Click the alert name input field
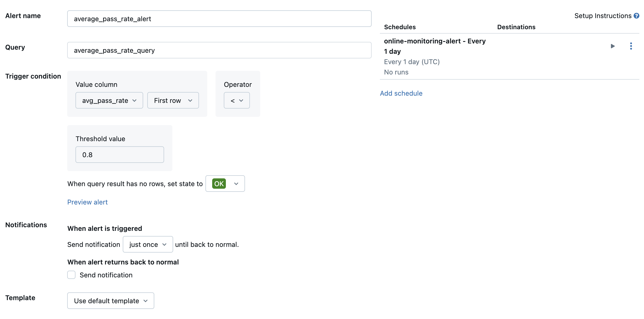644x319 pixels. click(x=219, y=19)
